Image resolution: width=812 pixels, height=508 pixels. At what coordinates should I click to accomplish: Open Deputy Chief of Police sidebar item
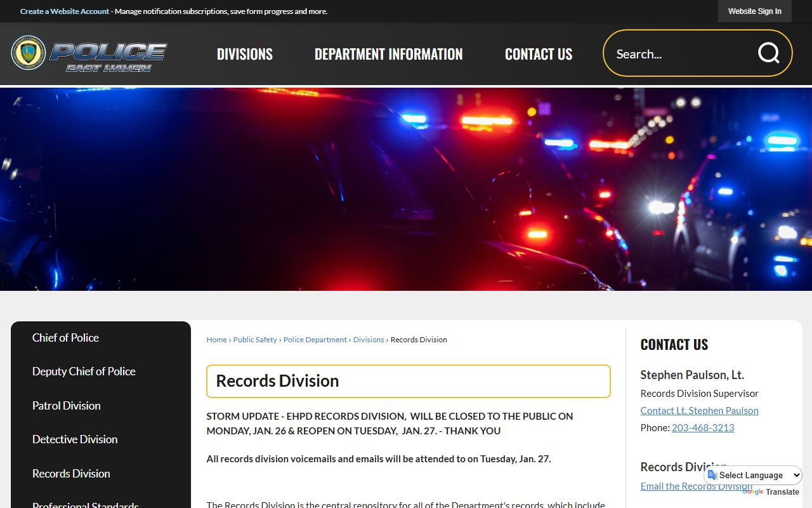[84, 371]
